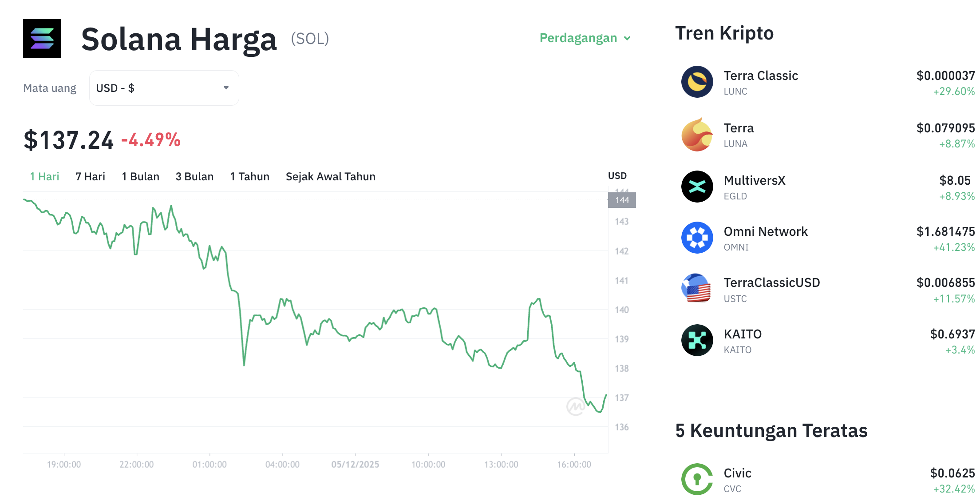
Task: Click the CoinMarketCap watermark on the chart
Action: (x=575, y=407)
